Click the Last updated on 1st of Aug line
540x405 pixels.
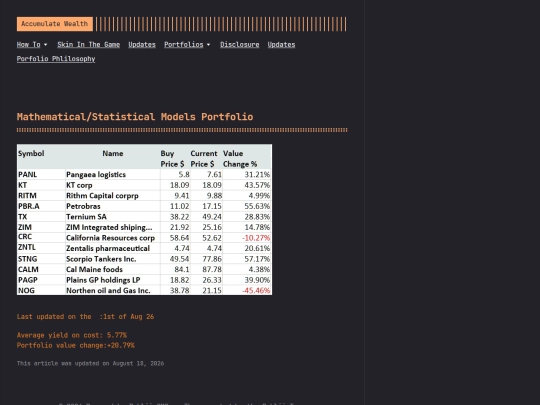pyautogui.click(x=85, y=317)
